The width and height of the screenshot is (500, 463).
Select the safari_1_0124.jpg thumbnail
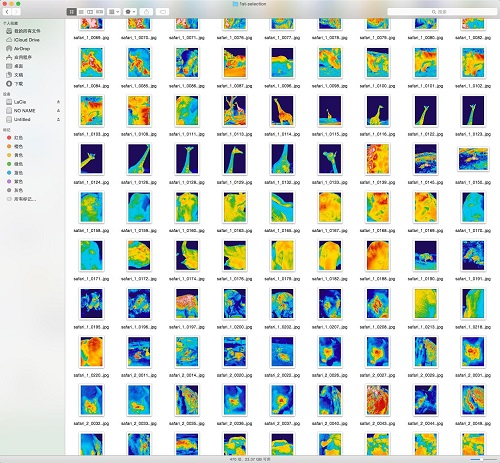tap(91, 159)
